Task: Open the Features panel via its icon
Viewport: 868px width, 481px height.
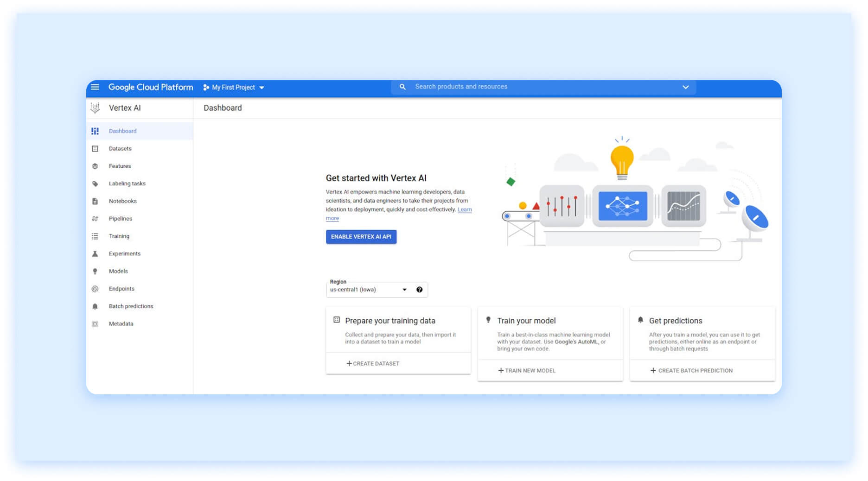Action: tap(95, 166)
